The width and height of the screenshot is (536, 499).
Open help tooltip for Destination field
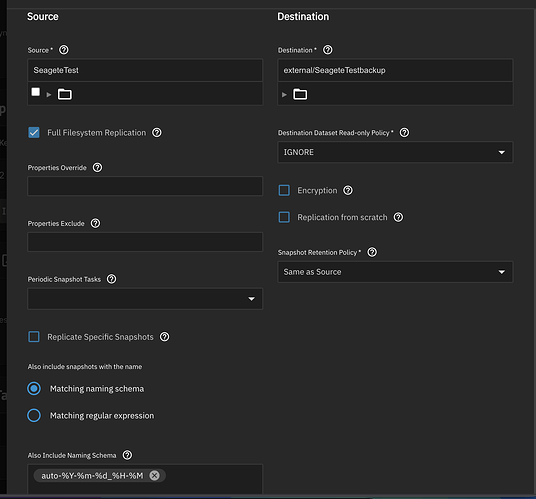[327, 50]
